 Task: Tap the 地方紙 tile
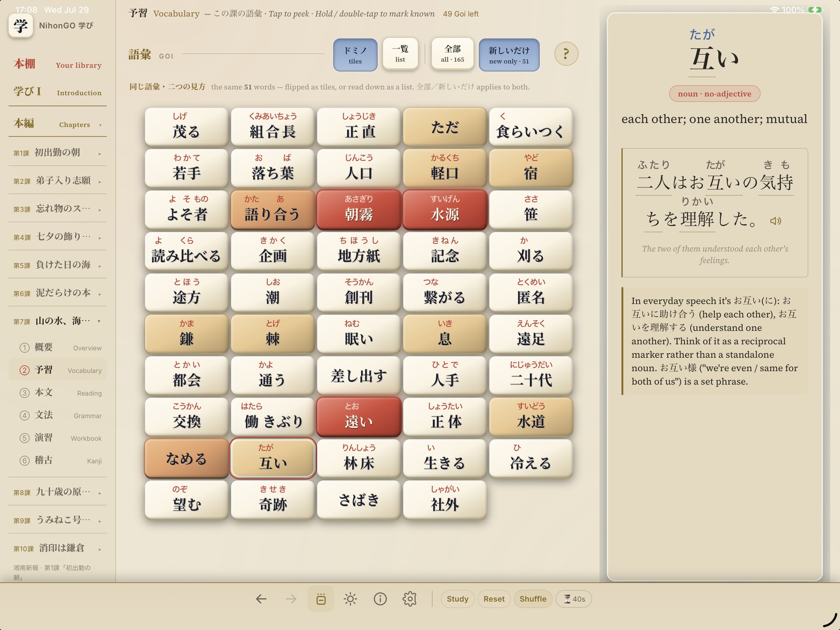pyautogui.click(x=359, y=251)
